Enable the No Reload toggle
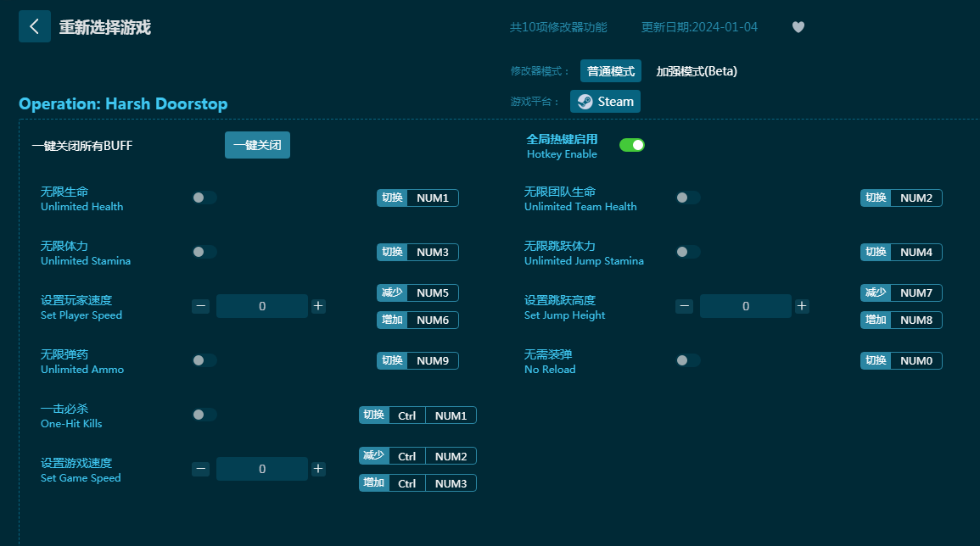This screenshot has width=980, height=546. (687, 360)
